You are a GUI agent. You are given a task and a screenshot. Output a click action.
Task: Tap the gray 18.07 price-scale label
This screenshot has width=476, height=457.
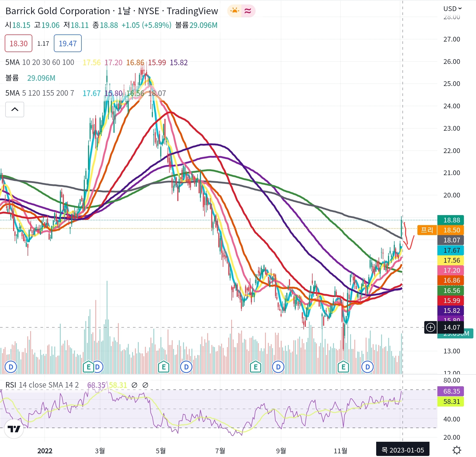pos(451,240)
